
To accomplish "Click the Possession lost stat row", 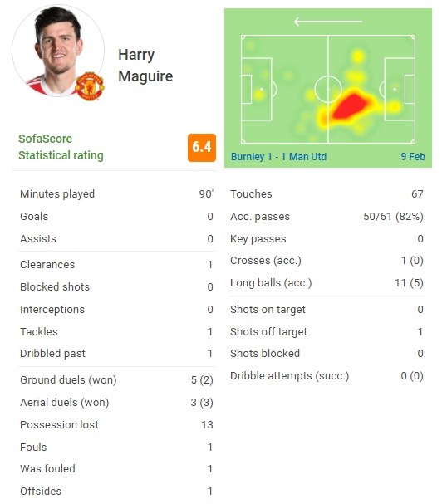I will coord(116,424).
